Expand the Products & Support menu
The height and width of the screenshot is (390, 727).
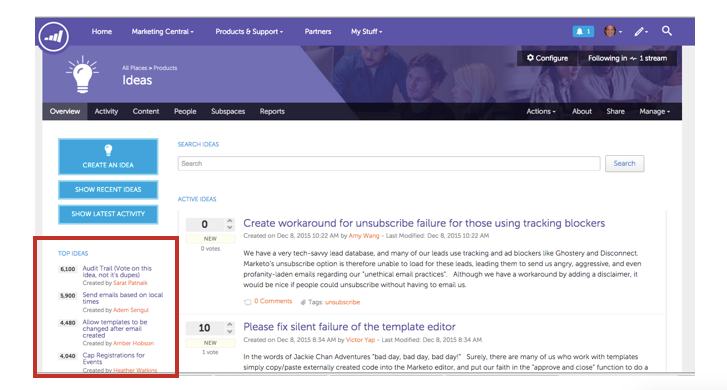tap(249, 32)
